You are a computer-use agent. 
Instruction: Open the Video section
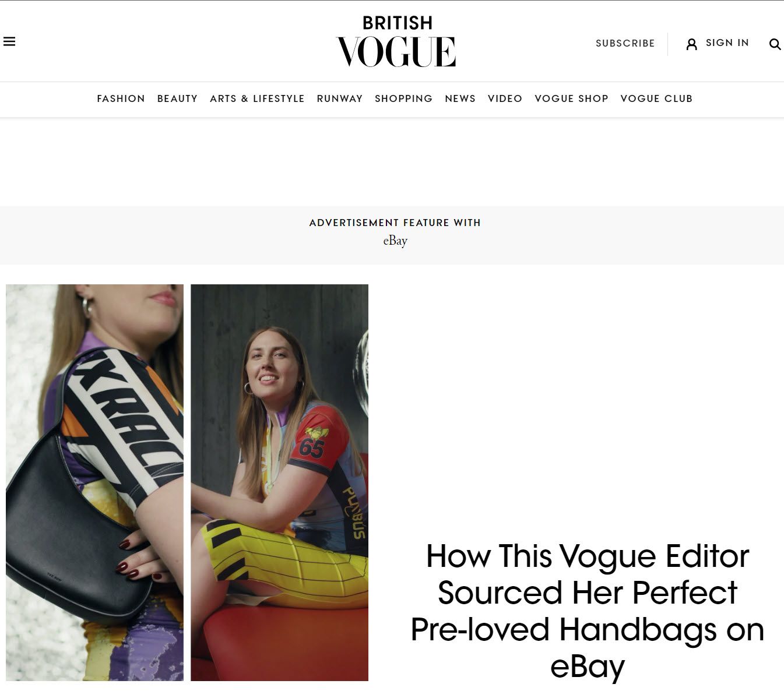tap(505, 98)
